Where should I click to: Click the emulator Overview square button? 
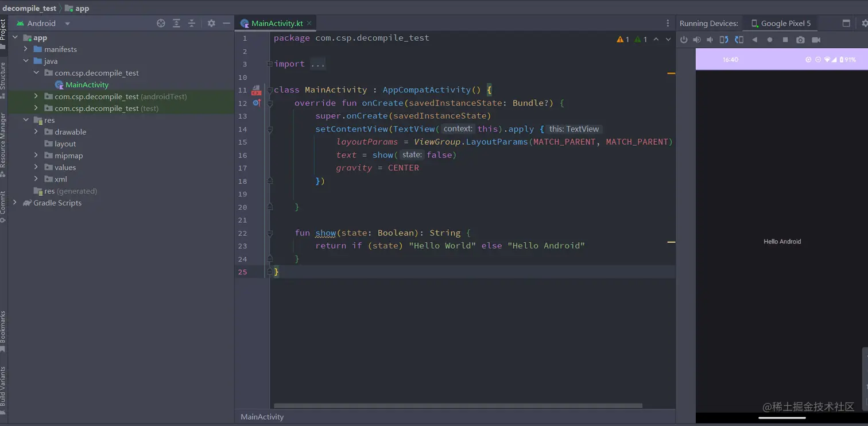785,40
